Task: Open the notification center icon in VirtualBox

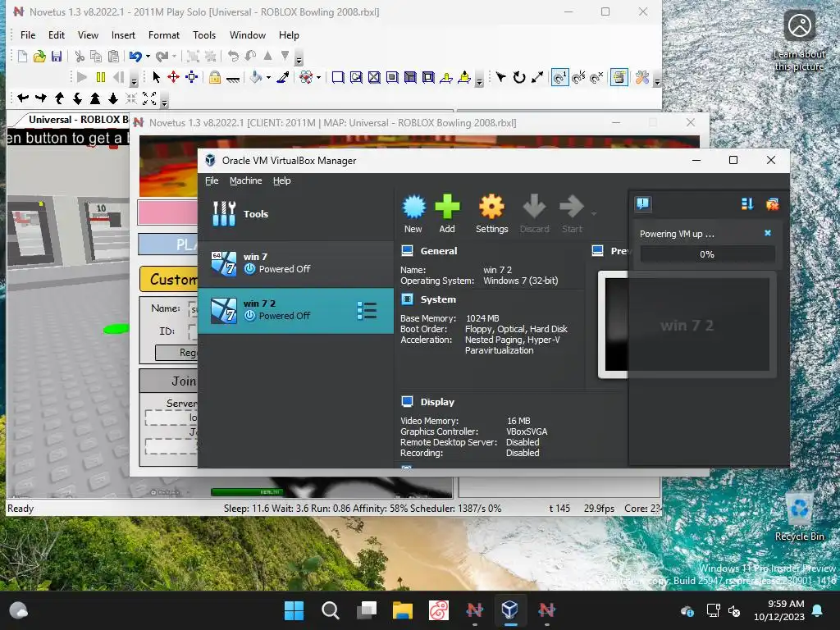Action: 643,203
